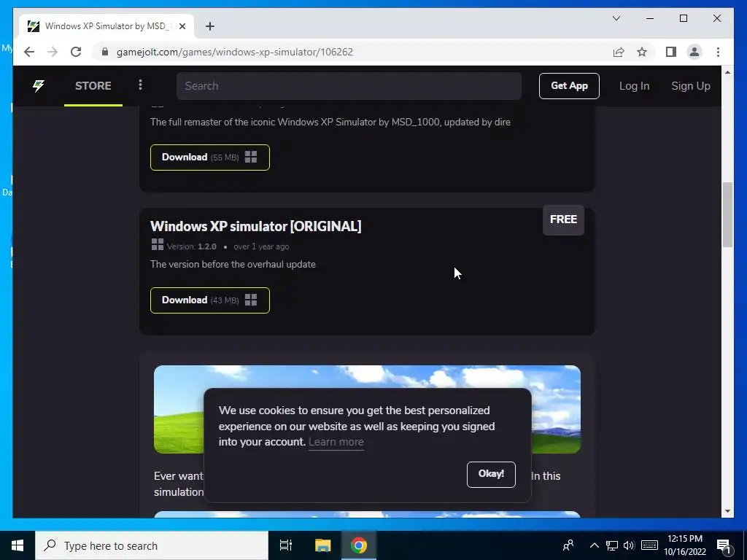Click 'The version before the overhaul update'
Viewport: 747px width, 560px height.
point(233,264)
